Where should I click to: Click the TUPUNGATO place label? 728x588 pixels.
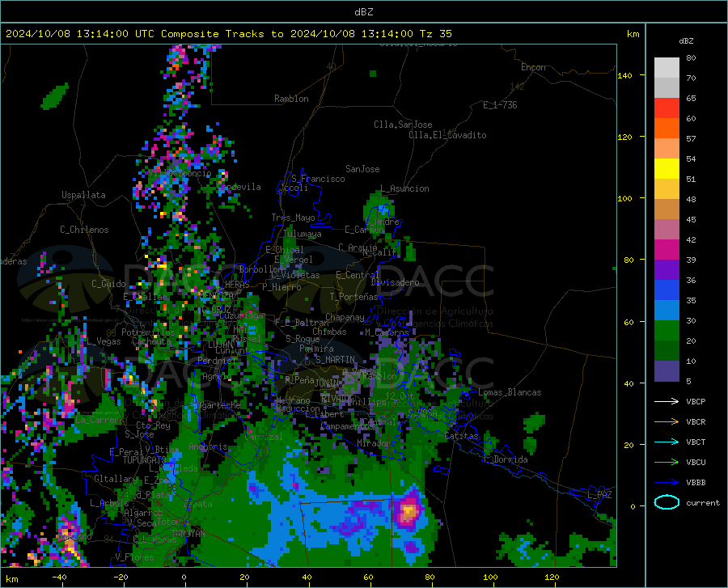[145, 460]
